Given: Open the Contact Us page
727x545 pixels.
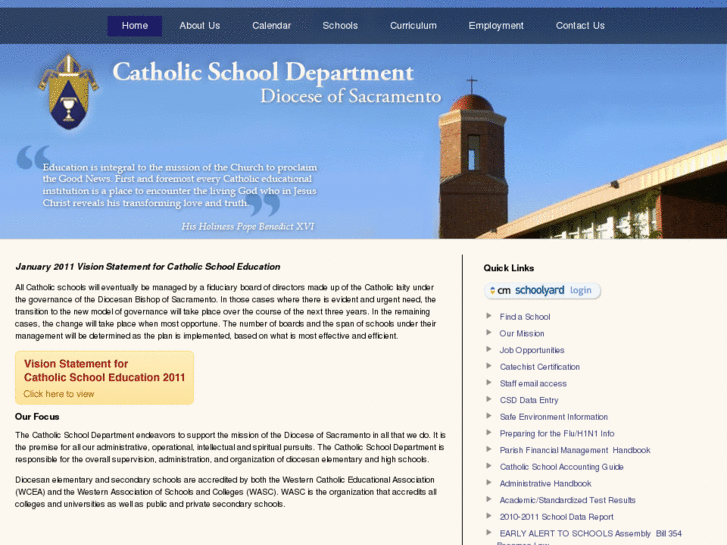Looking at the screenshot, I should coord(580,26).
